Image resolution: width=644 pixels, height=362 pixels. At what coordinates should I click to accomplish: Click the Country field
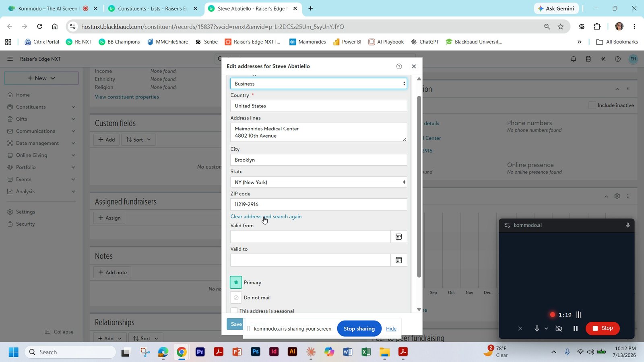[318, 106]
